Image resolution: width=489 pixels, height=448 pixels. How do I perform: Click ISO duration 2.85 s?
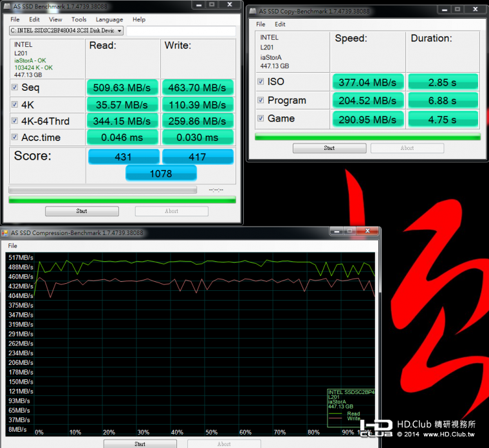443,82
